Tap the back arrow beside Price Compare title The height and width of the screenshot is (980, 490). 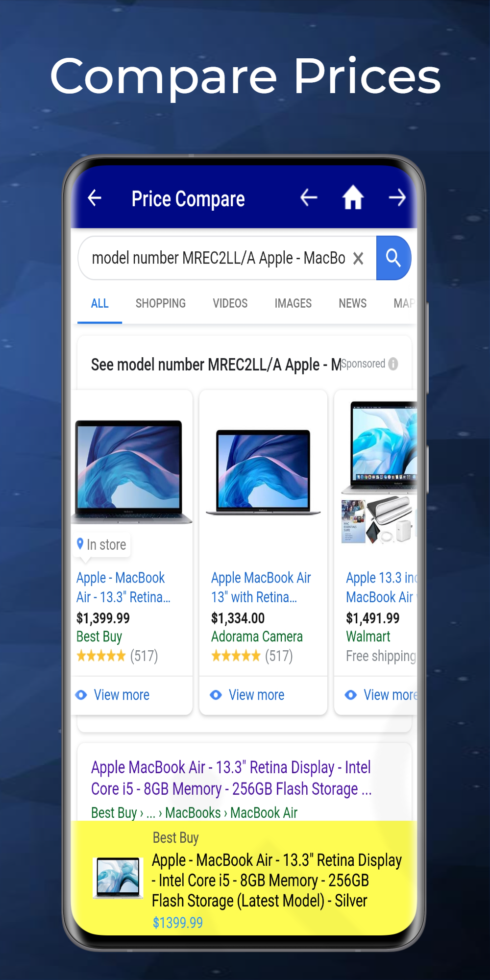point(95,198)
